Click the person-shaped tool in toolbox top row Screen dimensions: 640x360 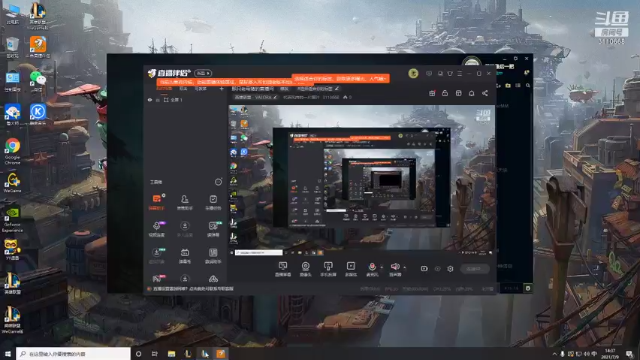[184, 202]
